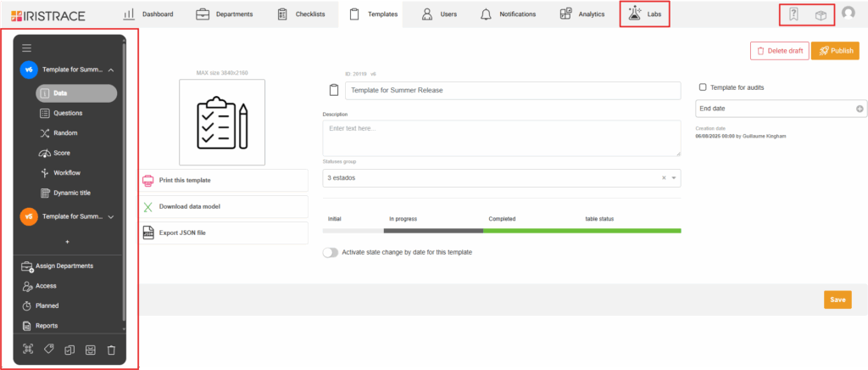Open the Labs tab
Viewport: 868px width, 370px height.
645,14
